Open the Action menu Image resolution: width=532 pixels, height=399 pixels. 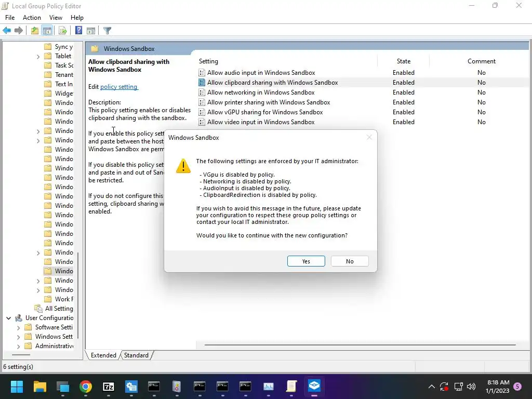[32, 18]
